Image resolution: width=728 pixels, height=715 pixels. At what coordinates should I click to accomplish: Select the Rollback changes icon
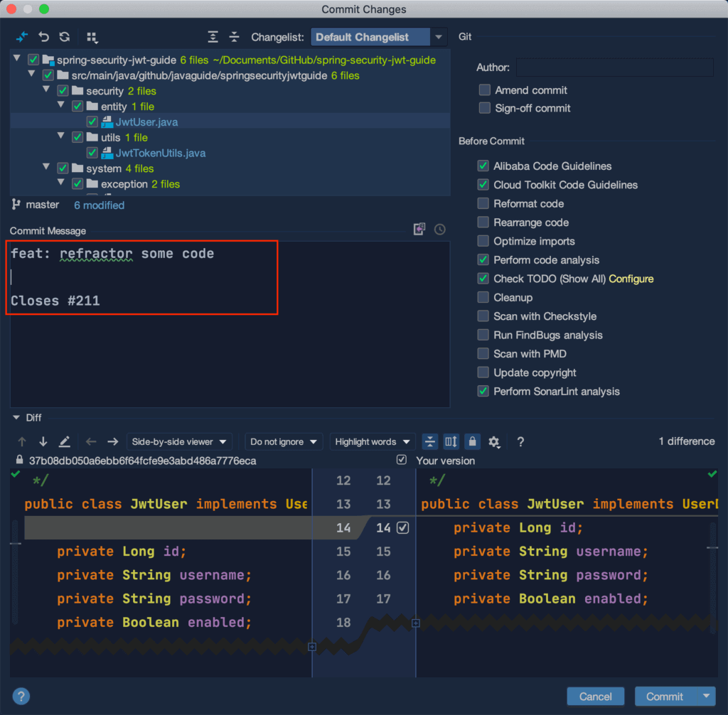pos(42,36)
